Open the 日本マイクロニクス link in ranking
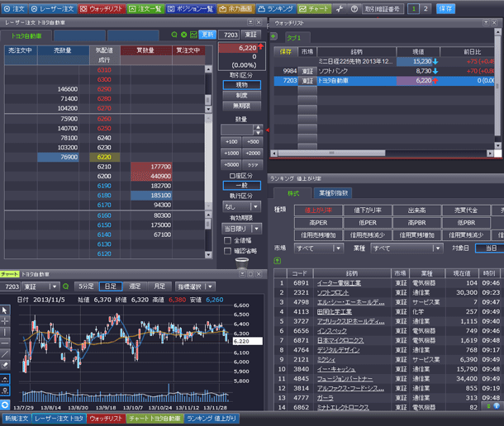The image size is (504, 426). (x=340, y=340)
